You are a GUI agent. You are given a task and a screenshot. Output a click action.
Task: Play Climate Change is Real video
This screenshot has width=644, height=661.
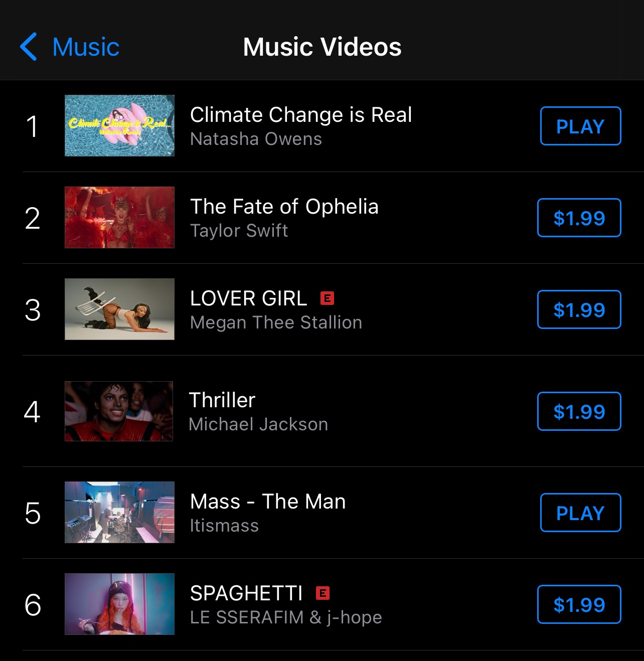[x=580, y=126]
